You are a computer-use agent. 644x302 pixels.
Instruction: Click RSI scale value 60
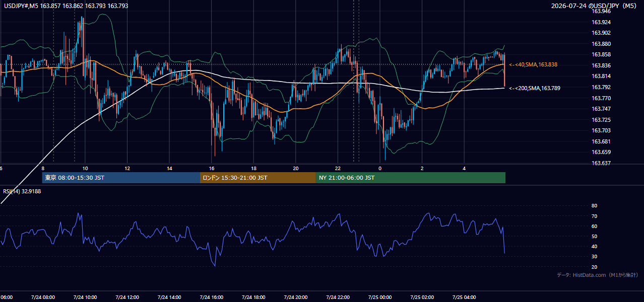(x=594, y=226)
